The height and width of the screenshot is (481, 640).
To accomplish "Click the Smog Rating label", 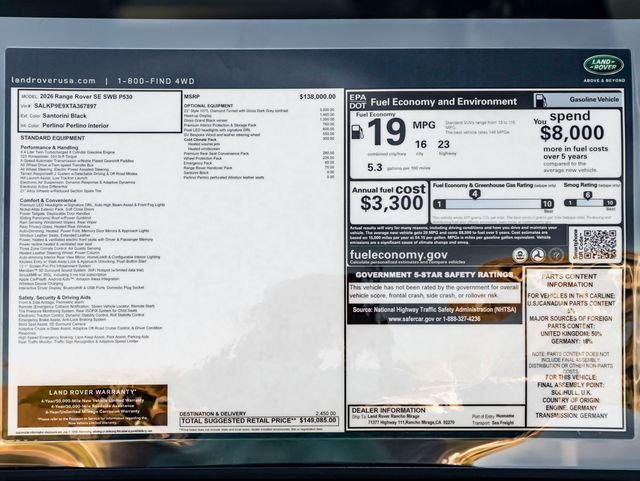I will click(580, 185).
